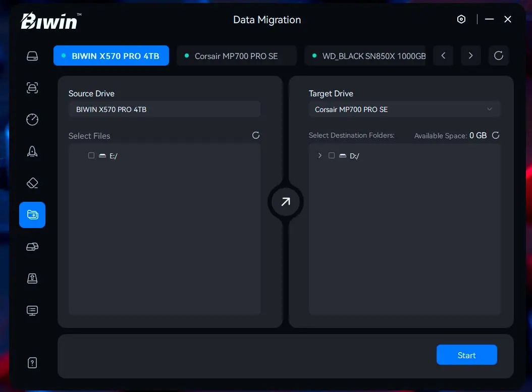Open the speedometer benchmark tool
This screenshot has height=392, width=532.
coord(32,120)
